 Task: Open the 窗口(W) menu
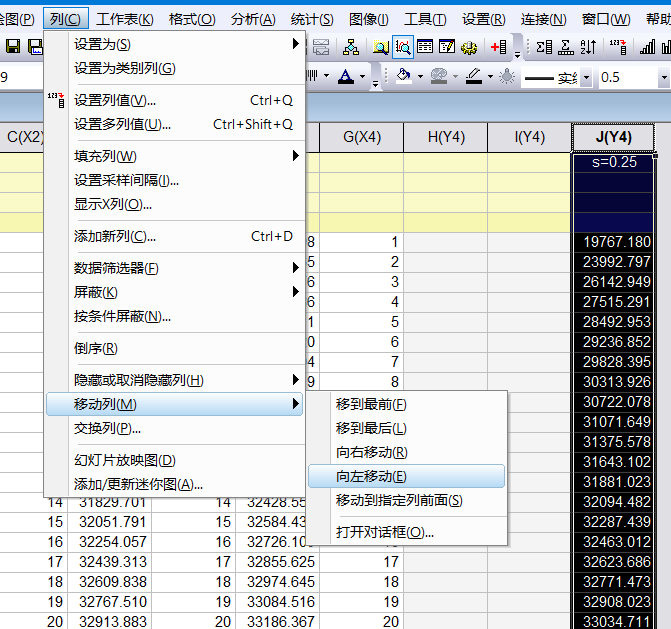(606, 19)
